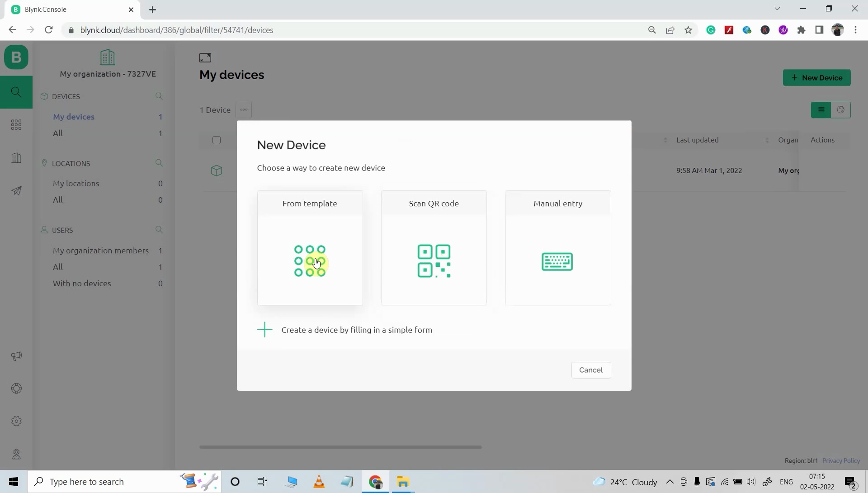The height and width of the screenshot is (493, 868).
Task: Click the fullscreen expand icon above My devices
Action: point(205,57)
